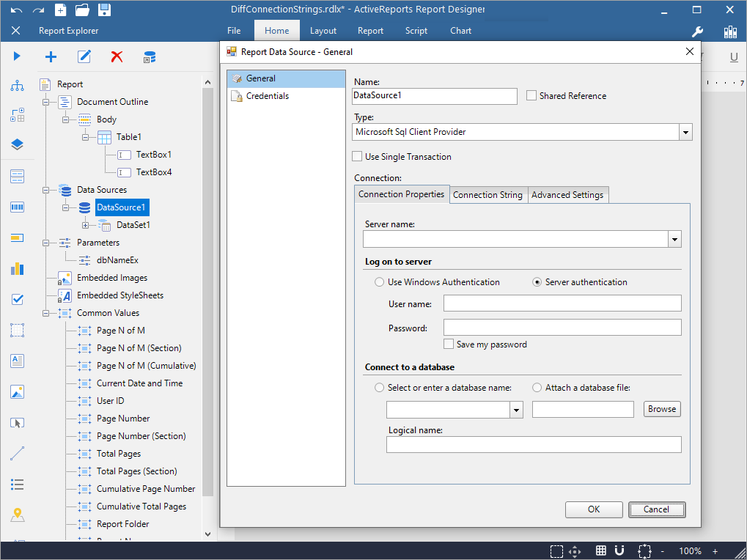747x560 pixels.
Task: Close the Report Data Source dialog
Action: (689, 51)
